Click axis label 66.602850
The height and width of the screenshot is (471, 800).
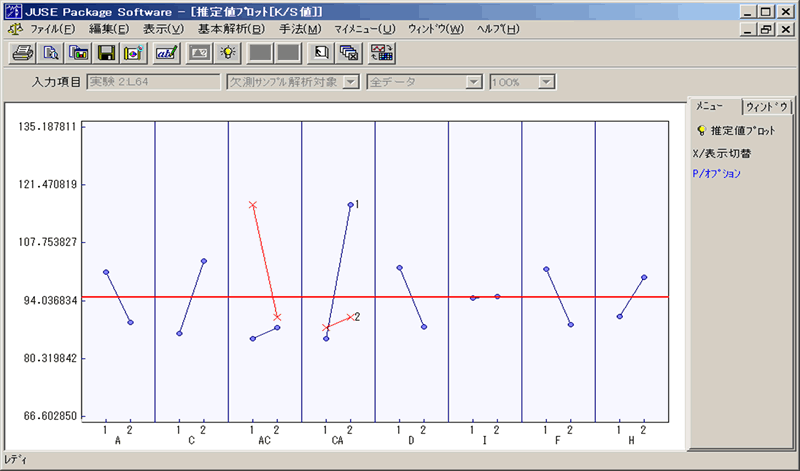(50, 416)
